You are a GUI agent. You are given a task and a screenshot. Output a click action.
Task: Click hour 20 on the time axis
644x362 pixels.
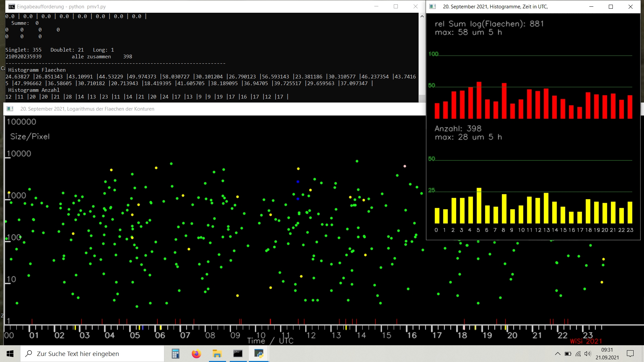pyautogui.click(x=512, y=335)
